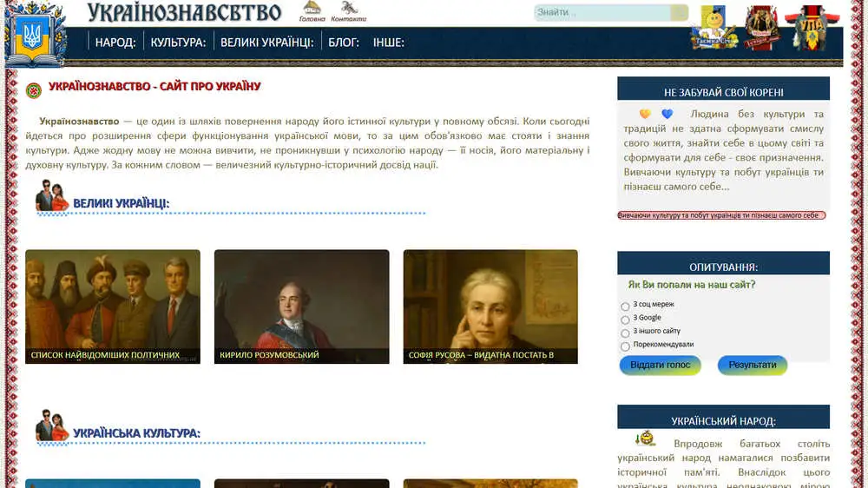The width and height of the screenshot is (868, 488).
Task: Click the Віддати голос vote button
Action: [x=660, y=365]
